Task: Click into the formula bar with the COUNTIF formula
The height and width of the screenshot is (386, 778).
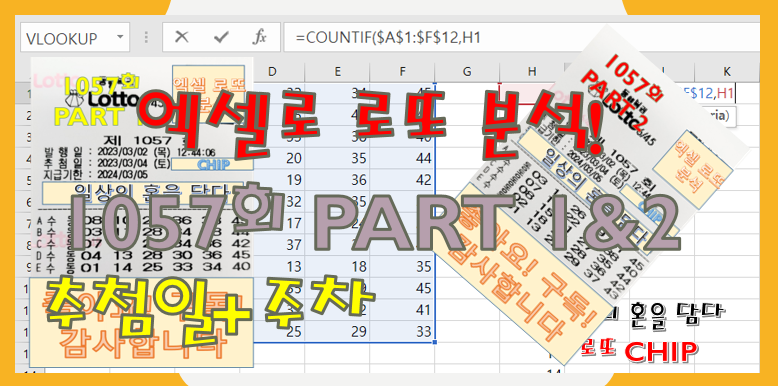Action: [x=521, y=38]
